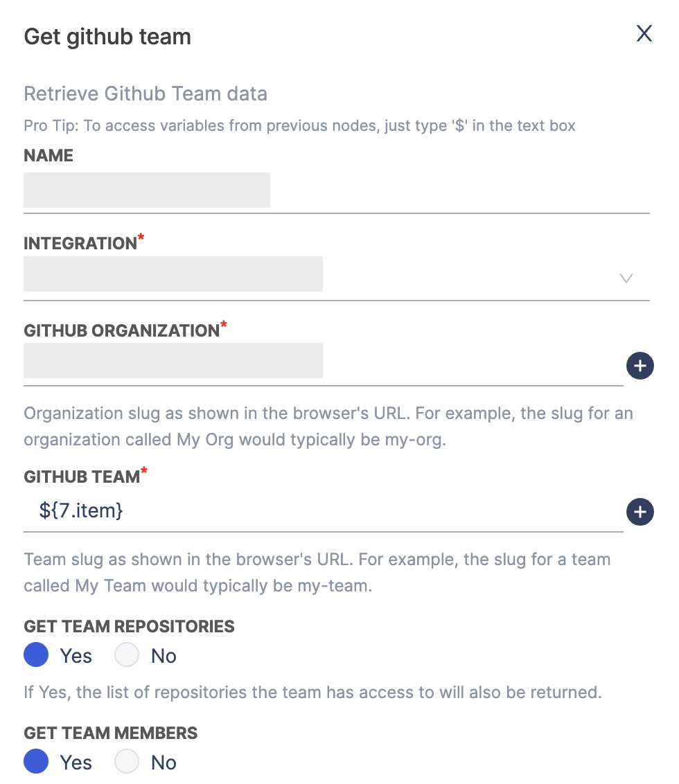
Task: Click the Get github team heading
Action: click(107, 37)
